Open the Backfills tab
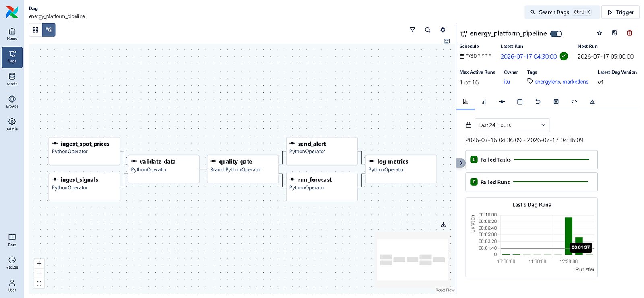This screenshot has width=644, height=298. pyautogui.click(x=538, y=102)
